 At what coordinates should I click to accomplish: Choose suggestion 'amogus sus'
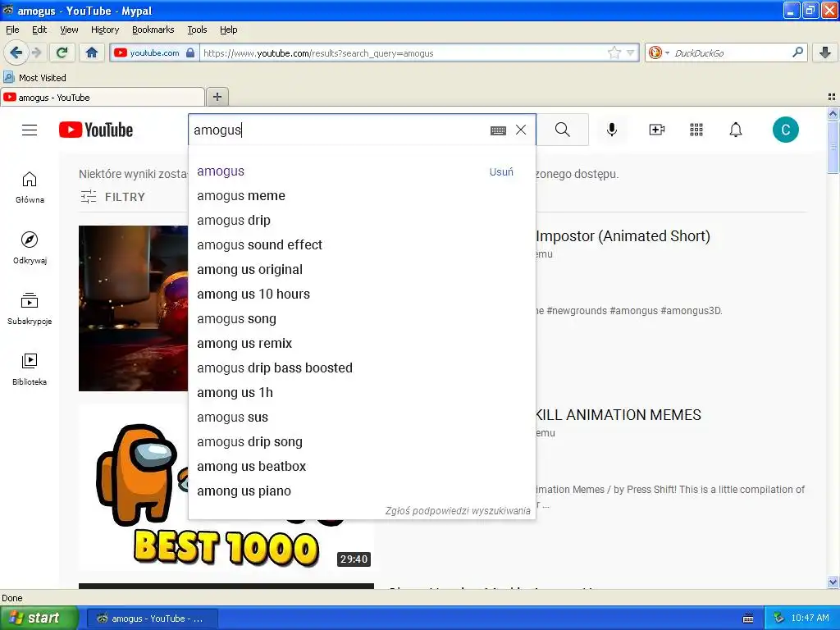tap(362, 418)
